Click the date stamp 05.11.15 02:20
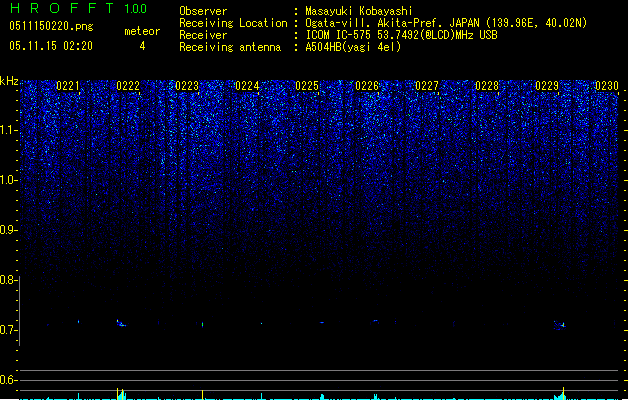Viewport: 629px width, 400px height. point(51,46)
